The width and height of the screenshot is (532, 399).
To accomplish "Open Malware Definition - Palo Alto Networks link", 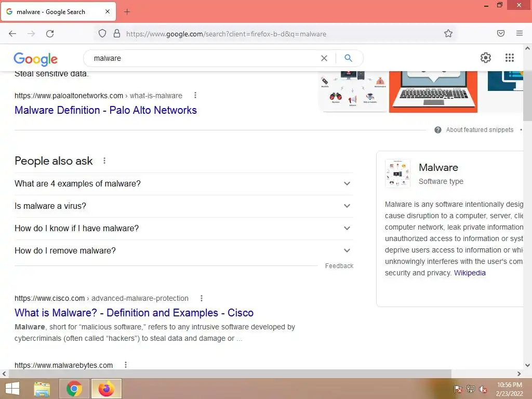I will point(105,110).
